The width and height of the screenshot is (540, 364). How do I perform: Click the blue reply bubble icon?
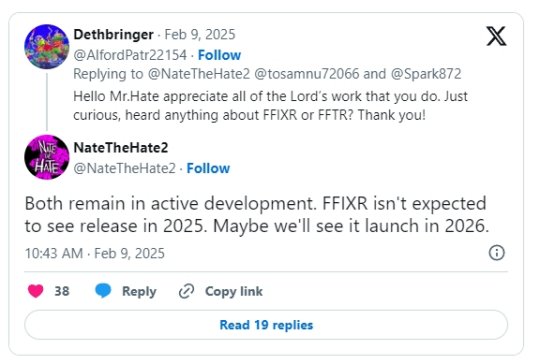103,291
